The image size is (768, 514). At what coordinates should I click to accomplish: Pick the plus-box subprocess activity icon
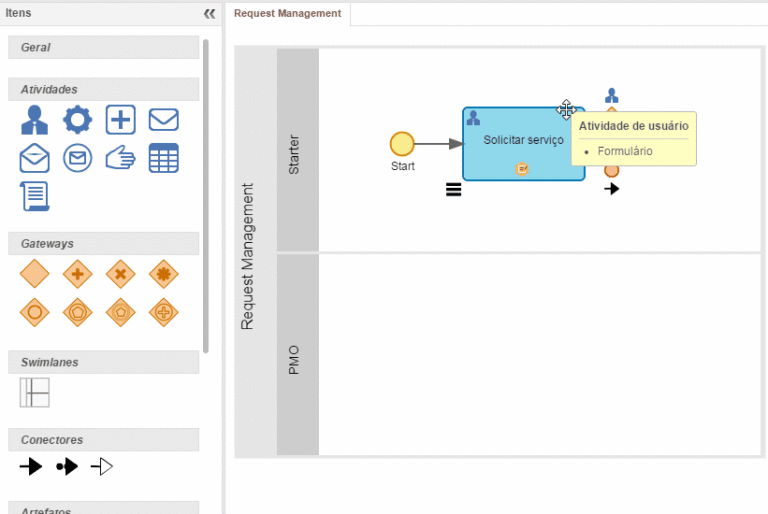[x=120, y=120]
